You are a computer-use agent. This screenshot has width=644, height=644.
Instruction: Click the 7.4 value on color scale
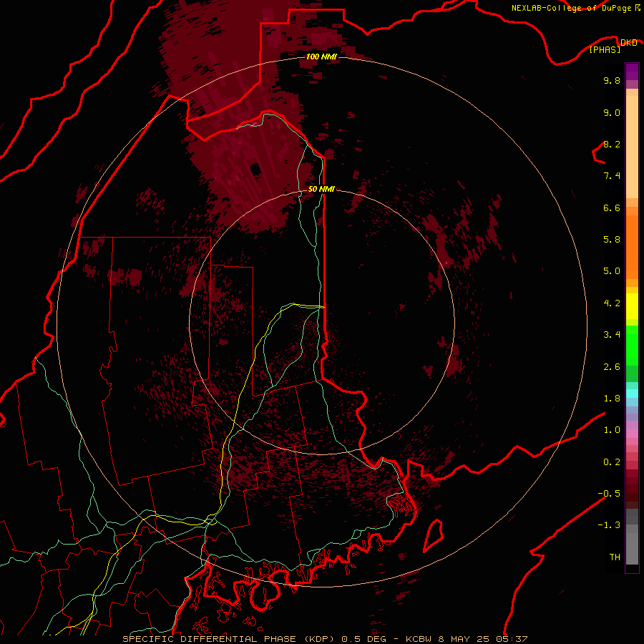[612, 176]
